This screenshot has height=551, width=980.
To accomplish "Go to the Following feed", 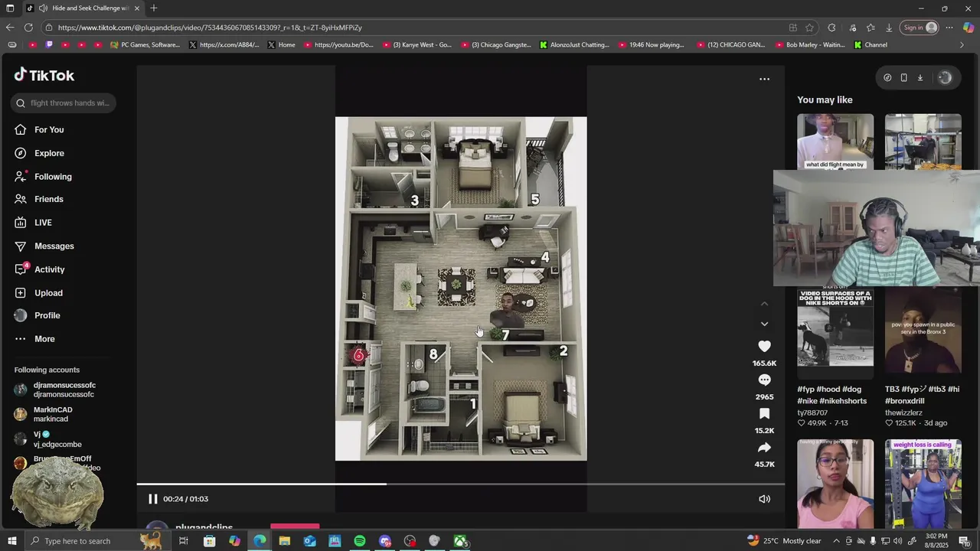I will click(53, 176).
